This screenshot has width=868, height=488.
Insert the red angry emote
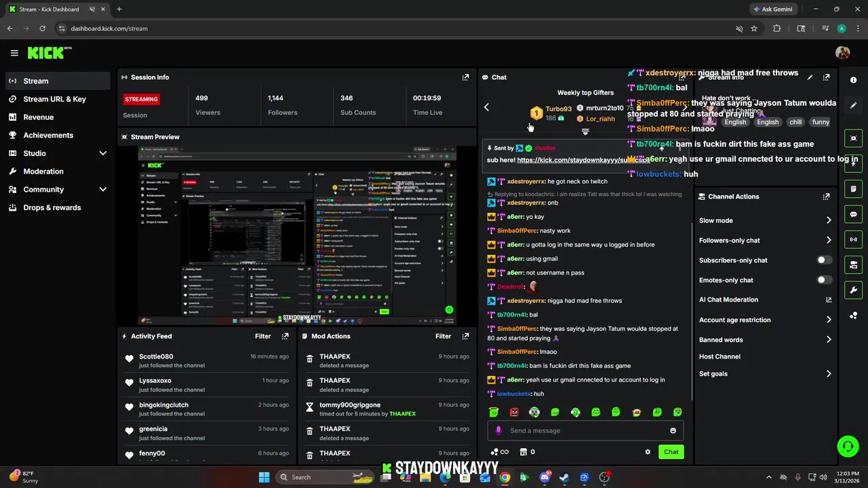[514, 412]
